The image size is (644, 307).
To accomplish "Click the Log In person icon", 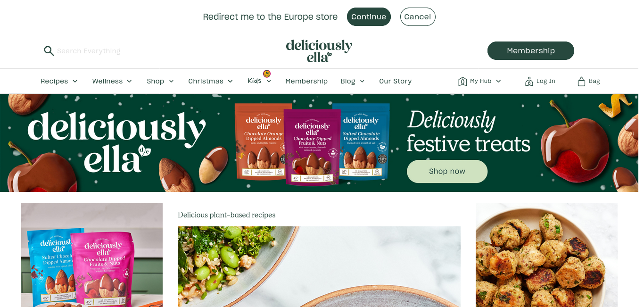I will point(529,82).
